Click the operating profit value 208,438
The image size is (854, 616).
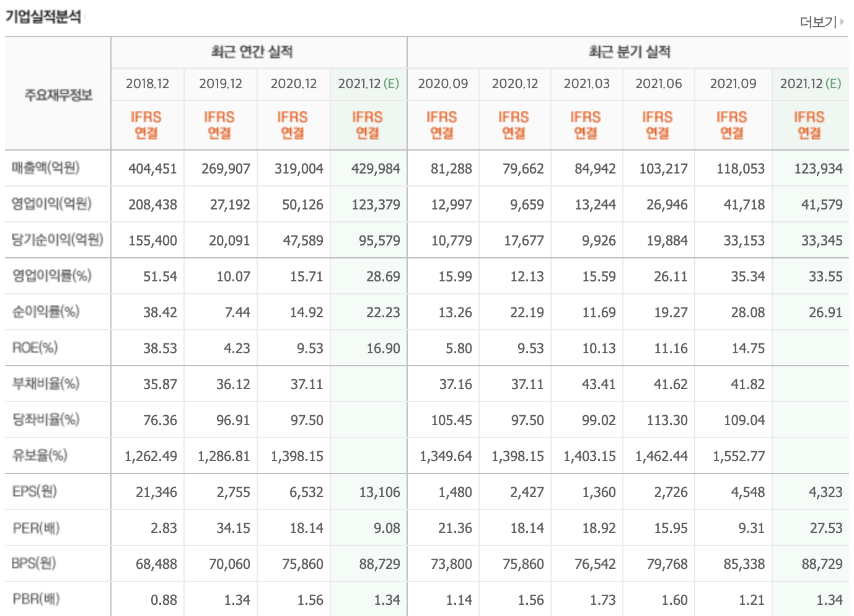pos(152,205)
